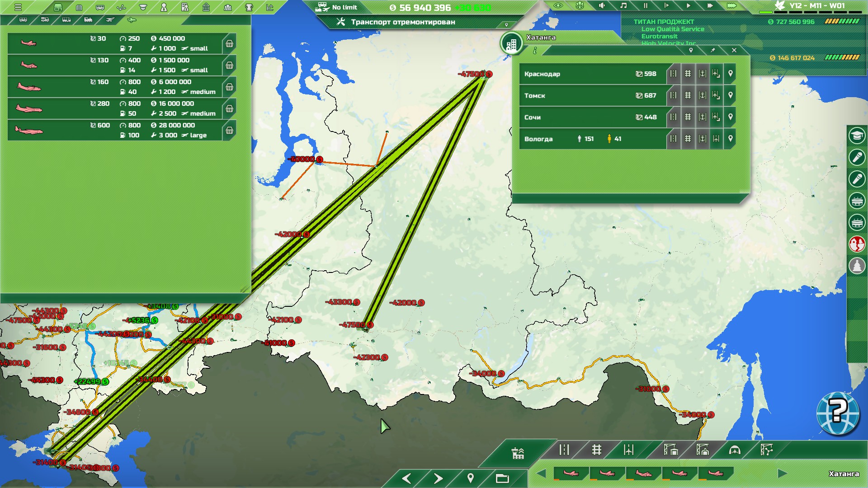Image resolution: width=868 pixels, height=488 pixels.
Task: Open the folder icon in bottom bar
Action: pyautogui.click(x=502, y=478)
